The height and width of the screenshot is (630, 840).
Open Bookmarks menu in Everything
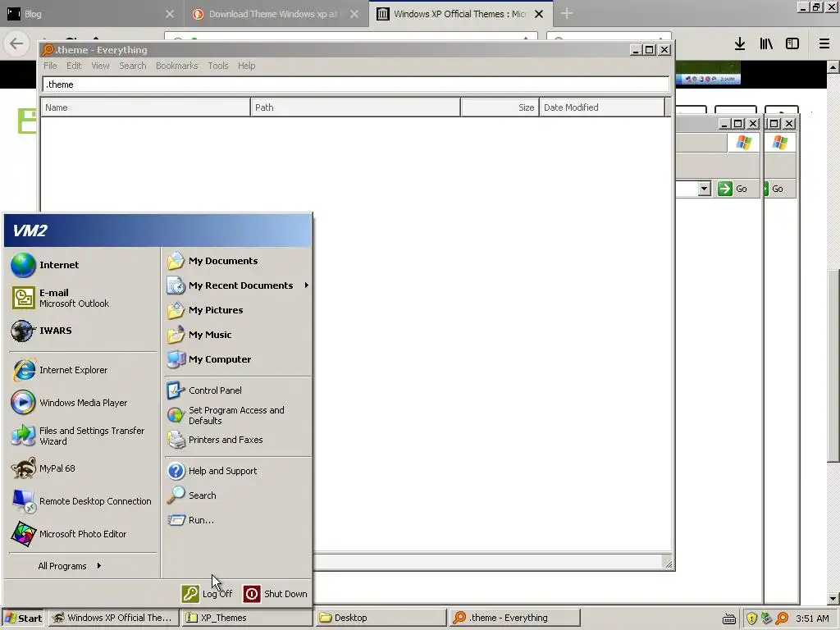tap(177, 66)
